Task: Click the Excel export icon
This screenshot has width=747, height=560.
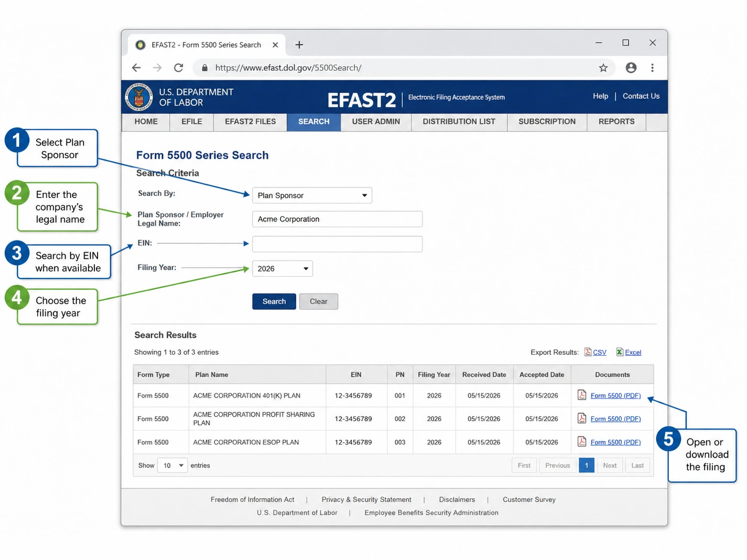Action: point(620,352)
